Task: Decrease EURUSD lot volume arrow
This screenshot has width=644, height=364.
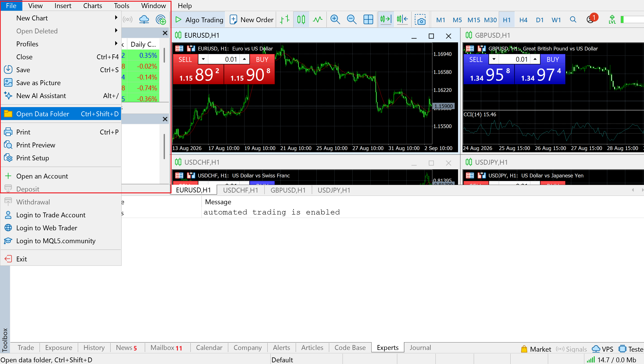Action: pyautogui.click(x=203, y=59)
